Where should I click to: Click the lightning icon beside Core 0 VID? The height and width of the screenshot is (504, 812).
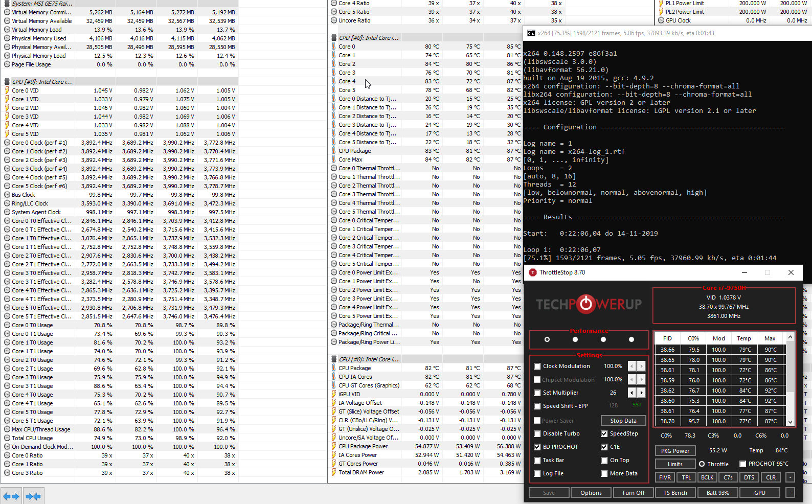tap(7, 90)
